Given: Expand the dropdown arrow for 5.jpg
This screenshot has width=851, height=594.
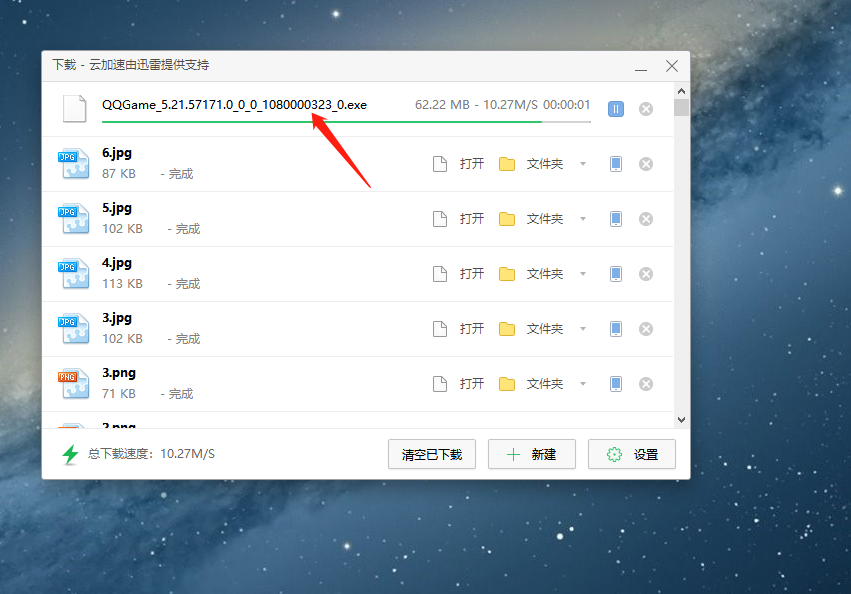Looking at the screenshot, I should point(583,219).
